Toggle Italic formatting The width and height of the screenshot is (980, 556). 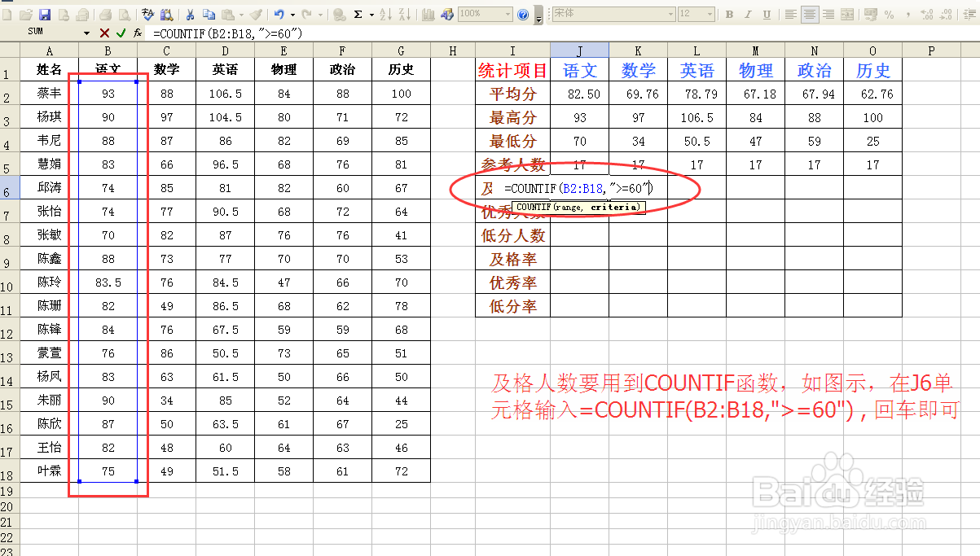point(746,14)
